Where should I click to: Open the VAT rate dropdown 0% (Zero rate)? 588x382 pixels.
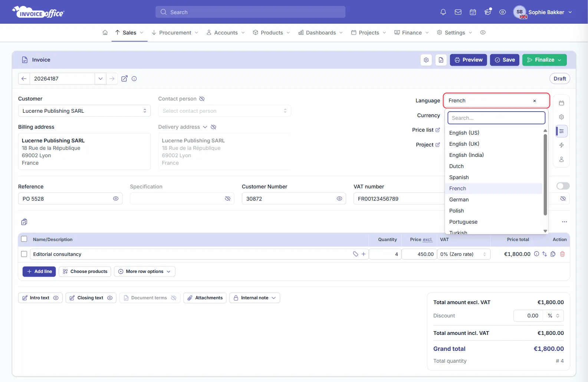coord(464,254)
